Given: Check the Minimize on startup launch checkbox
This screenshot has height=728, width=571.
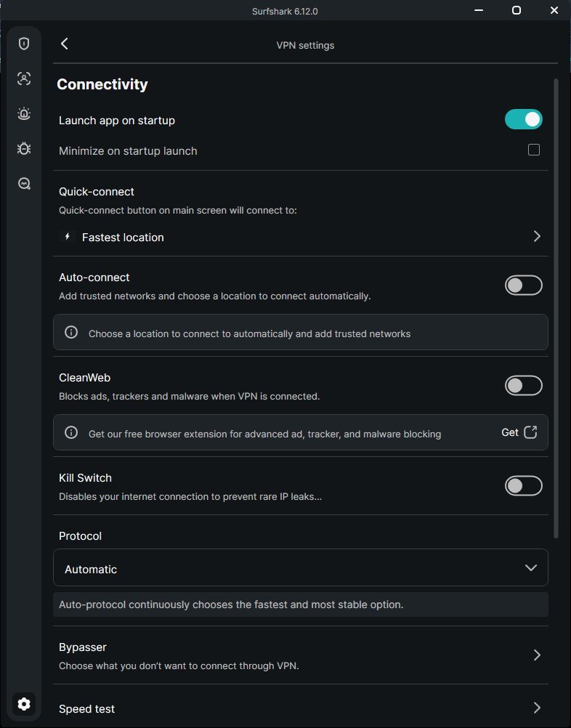Looking at the screenshot, I should 534,150.
